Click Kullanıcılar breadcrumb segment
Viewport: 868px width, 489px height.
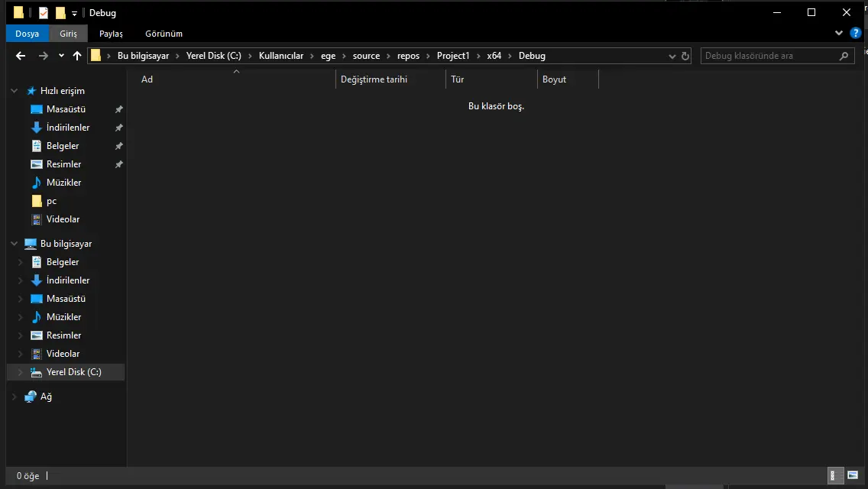(281, 56)
